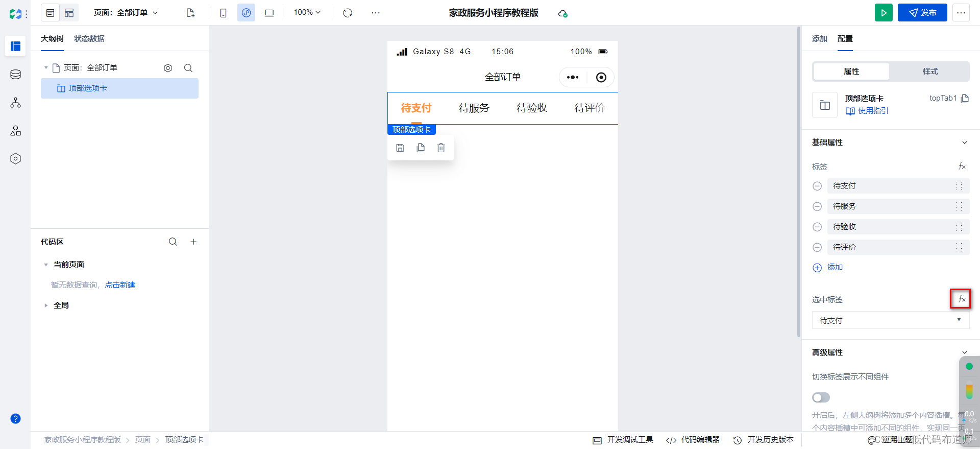Open 开发历史版本
Image resolution: width=980 pixels, height=449 pixels.
[x=764, y=440]
